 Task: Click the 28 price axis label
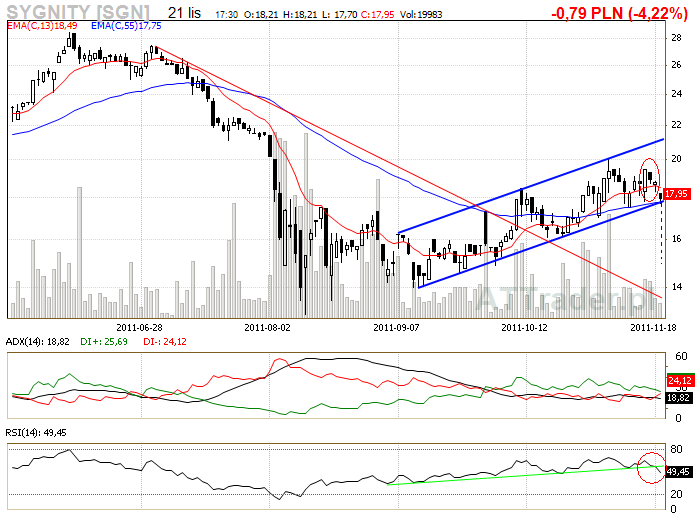click(x=676, y=38)
